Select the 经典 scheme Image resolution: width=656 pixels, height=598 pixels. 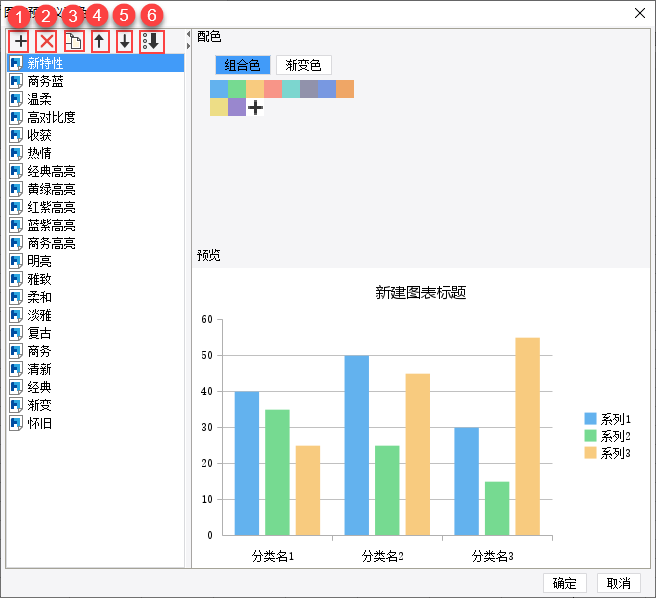96,387
